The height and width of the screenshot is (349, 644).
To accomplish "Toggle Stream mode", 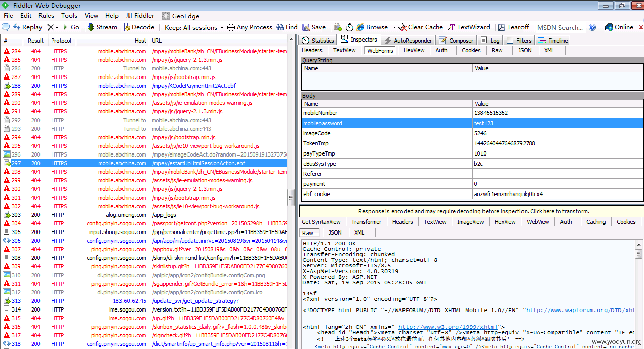I will click(103, 27).
